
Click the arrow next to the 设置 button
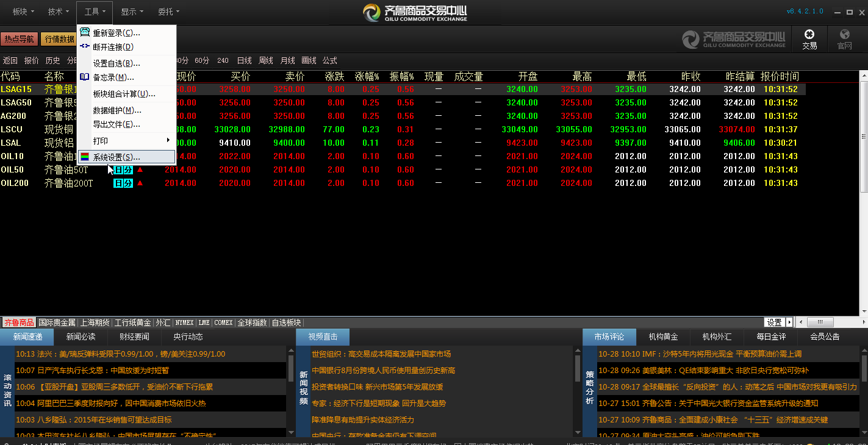point(789,322)
